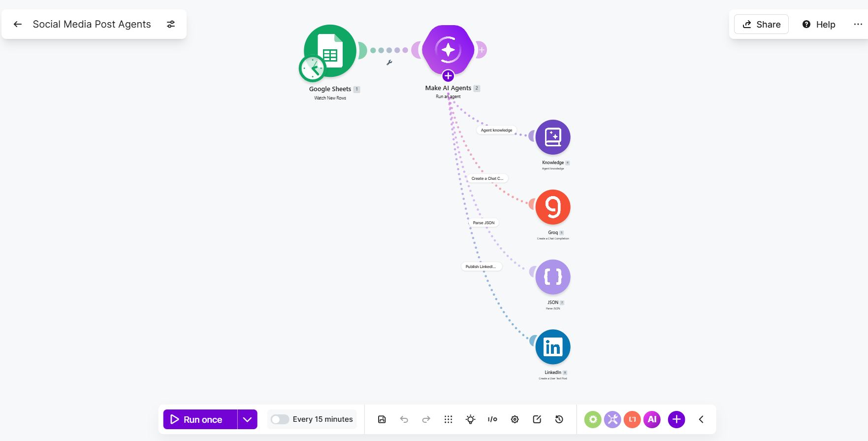
Task: Click the explain flow lightbulb icon
Action: [470, 419]
